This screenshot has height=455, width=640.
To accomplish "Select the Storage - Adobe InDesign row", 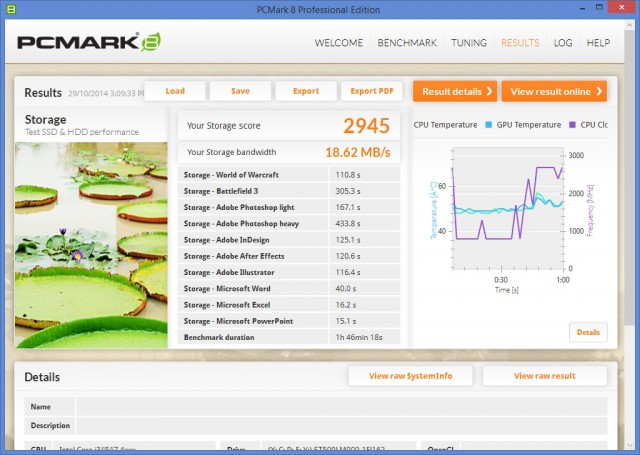I will pos(289,240).
